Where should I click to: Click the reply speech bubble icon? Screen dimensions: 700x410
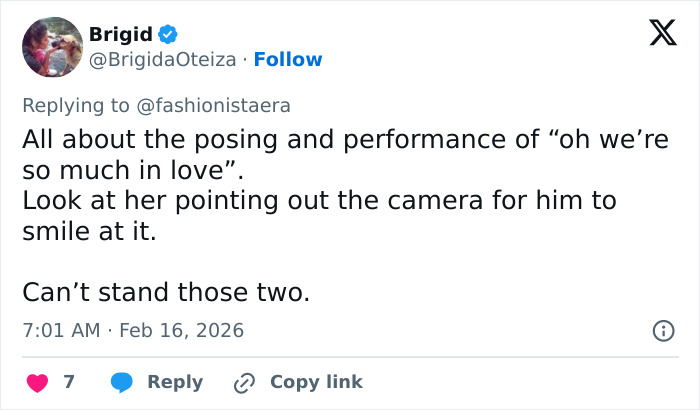coord(122,382)
